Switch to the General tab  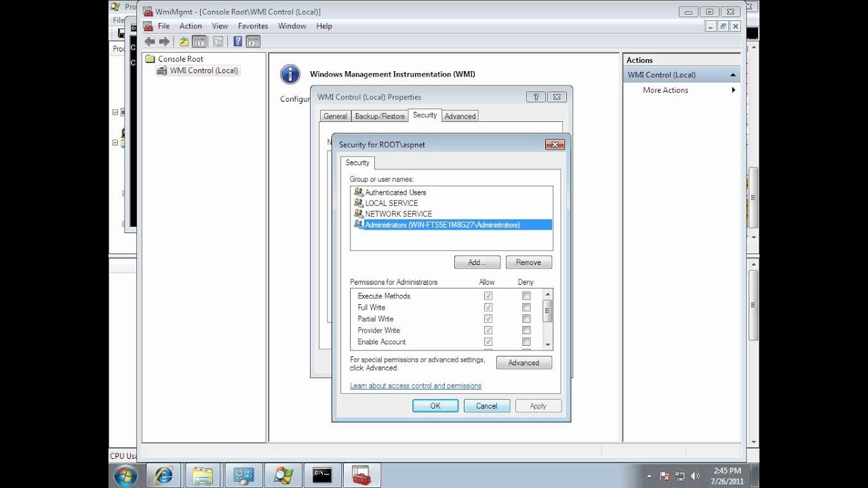pyautogui.click(x=335, y=117)
